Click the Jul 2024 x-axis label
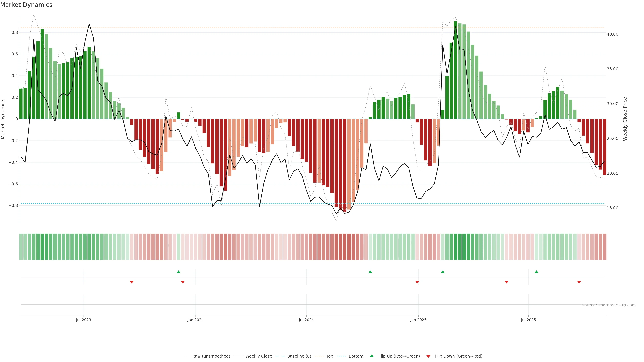Viewport: 644px width, 362px height. (x=306, y=320)
